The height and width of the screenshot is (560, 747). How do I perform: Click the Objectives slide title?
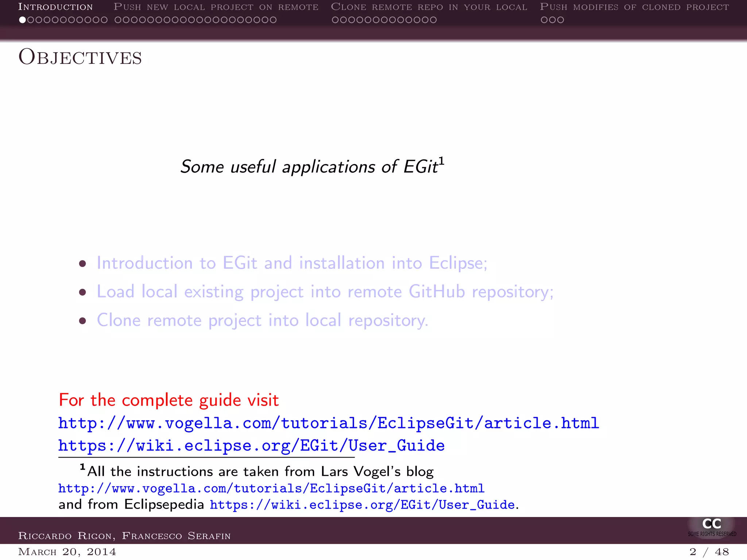coord(80,57)
